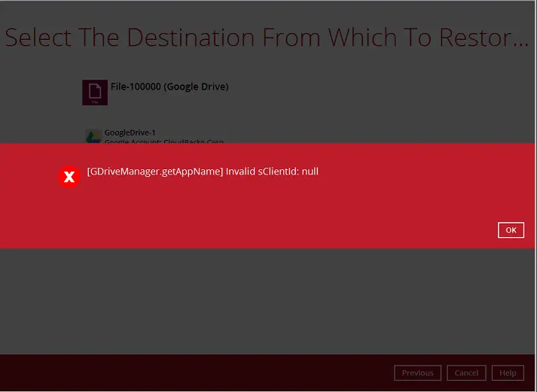Cancel the restore wizard
This screenshot has width=537, height=392.
(466, 372)
